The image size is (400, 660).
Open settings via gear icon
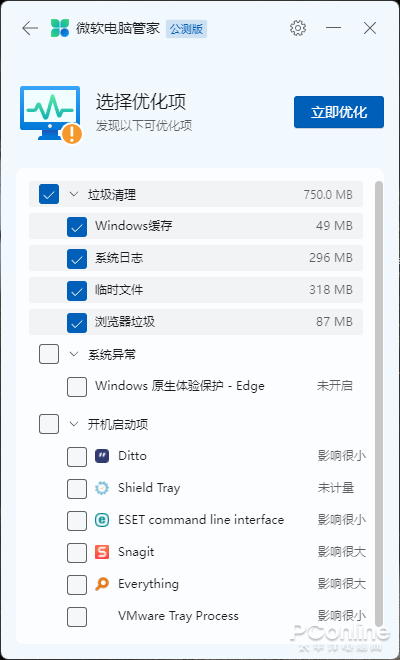298,28
